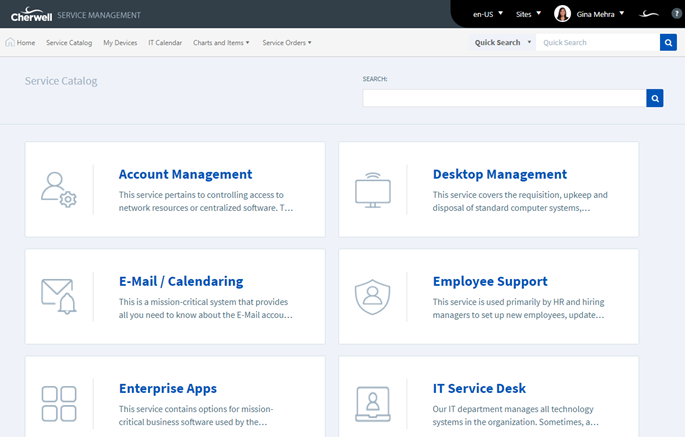Open the Sites dropdown menu
The width and height of the screenshot is (685, 437).
(528, 14)
